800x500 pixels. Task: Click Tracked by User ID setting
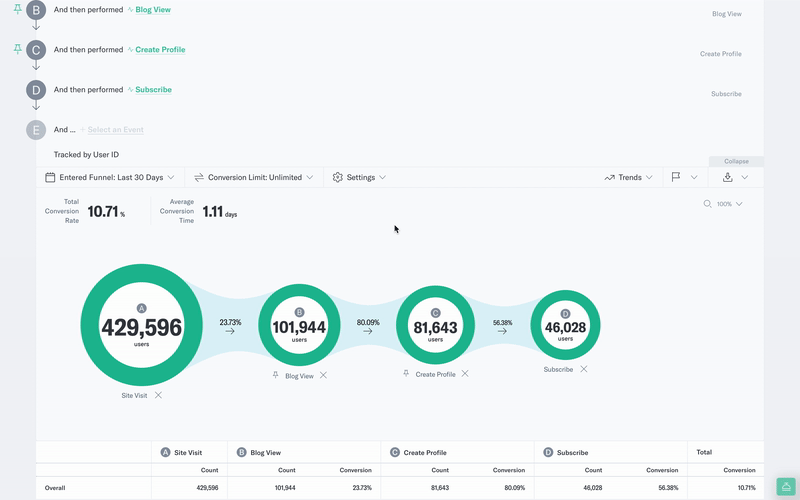[86, 154]
